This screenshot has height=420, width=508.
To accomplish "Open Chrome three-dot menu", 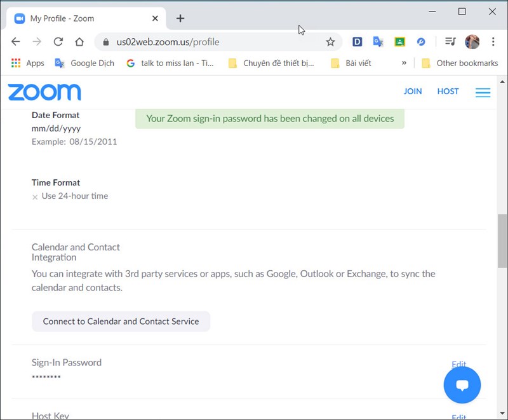I will (493, 42).
